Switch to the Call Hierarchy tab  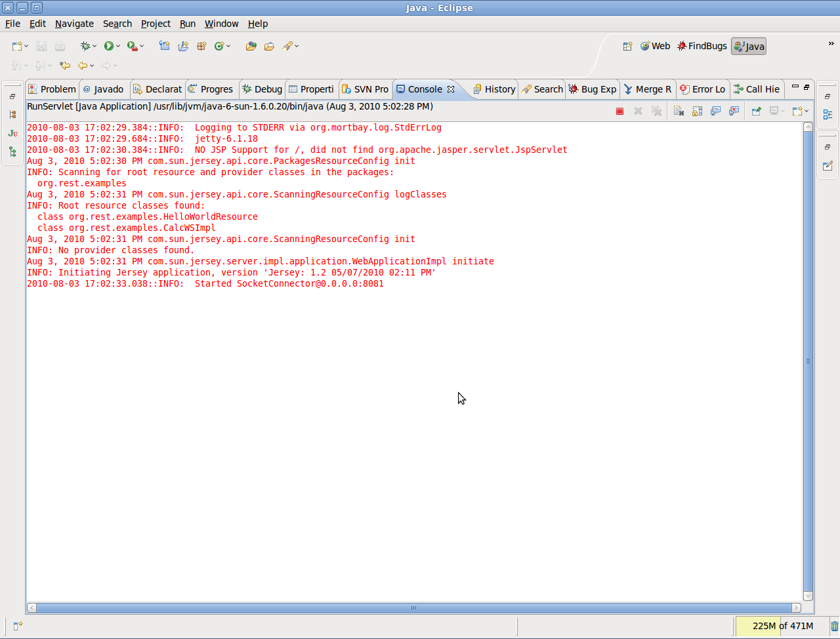point(757,89)
